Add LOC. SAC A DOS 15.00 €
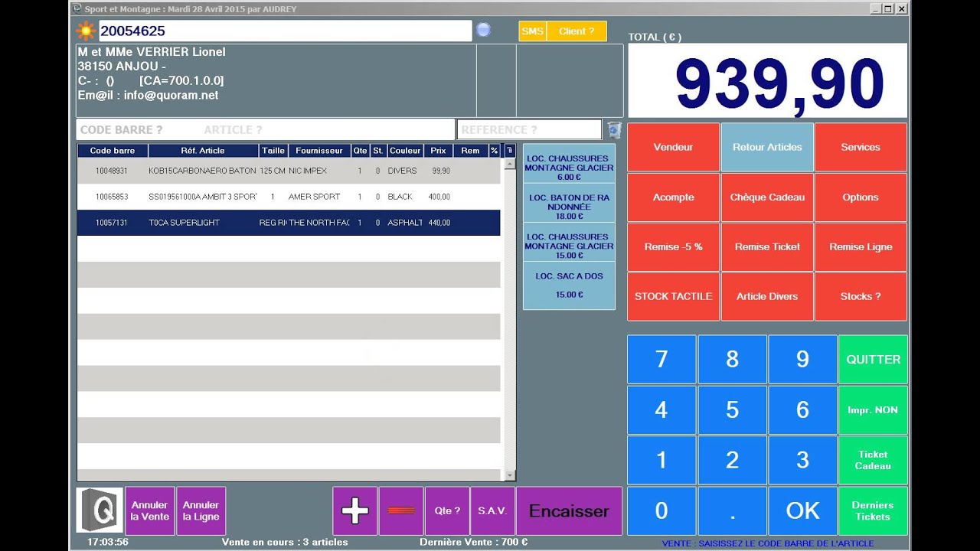Viewport: 980px width, 551px height. (x=569, y=285)
